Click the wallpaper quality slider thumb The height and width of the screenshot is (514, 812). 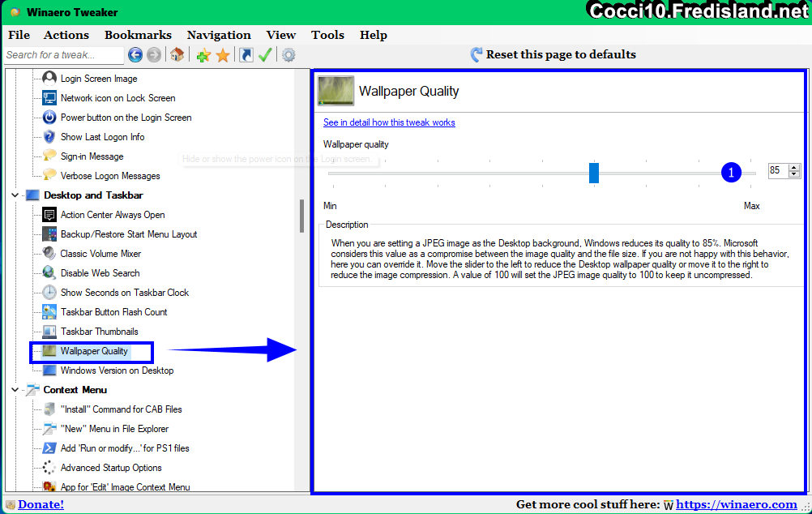(x=594, y=173)
